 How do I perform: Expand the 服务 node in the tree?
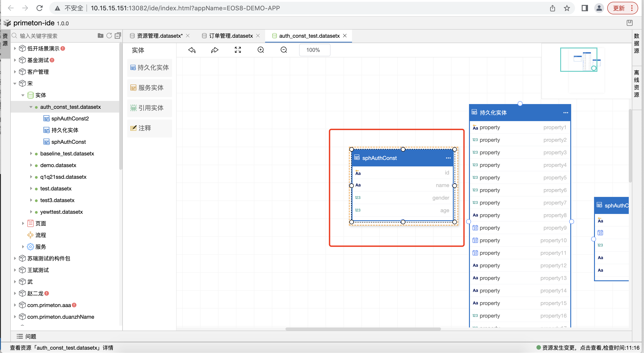tap(23, 247)
